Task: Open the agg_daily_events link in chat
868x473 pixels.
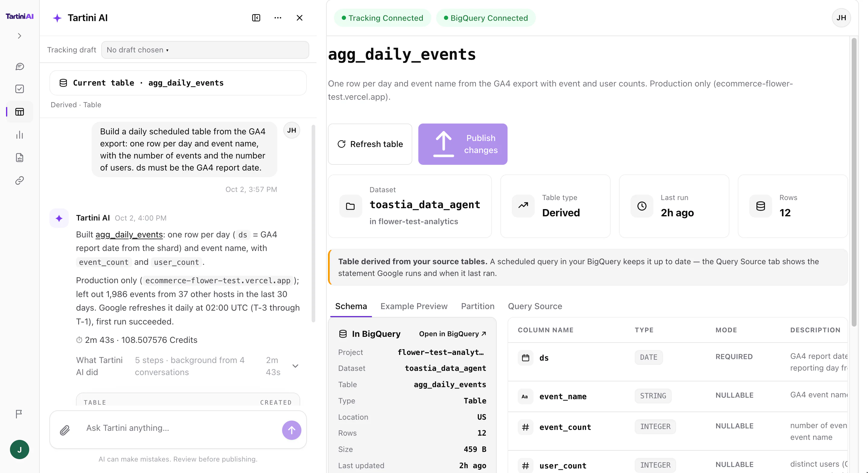Action: click(129, 234)
